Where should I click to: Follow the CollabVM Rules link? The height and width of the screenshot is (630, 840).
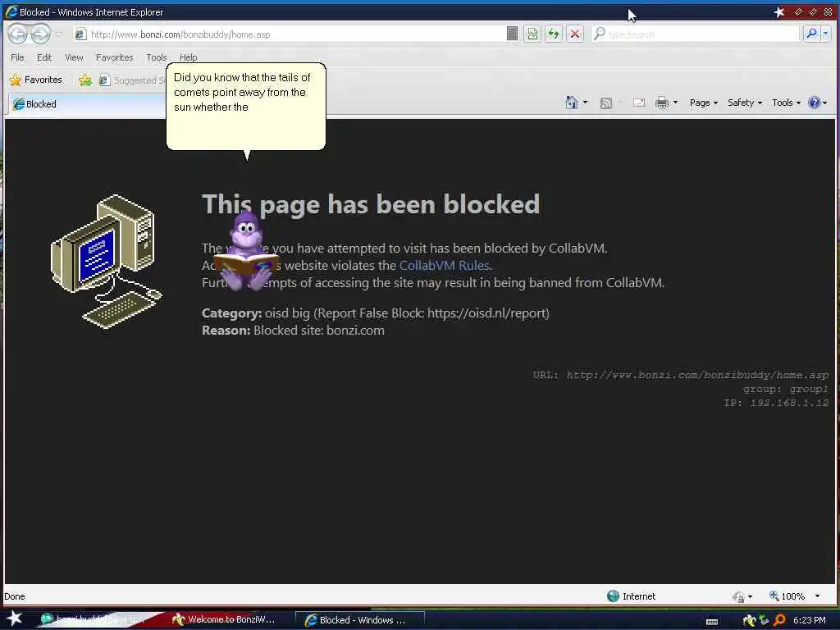(x=444, y=265)
